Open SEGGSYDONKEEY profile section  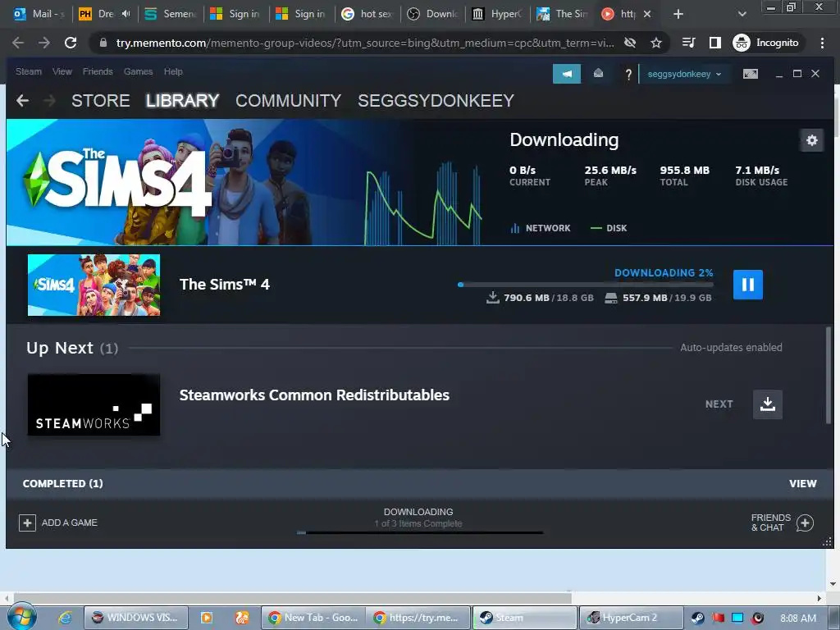pos(436,101)
